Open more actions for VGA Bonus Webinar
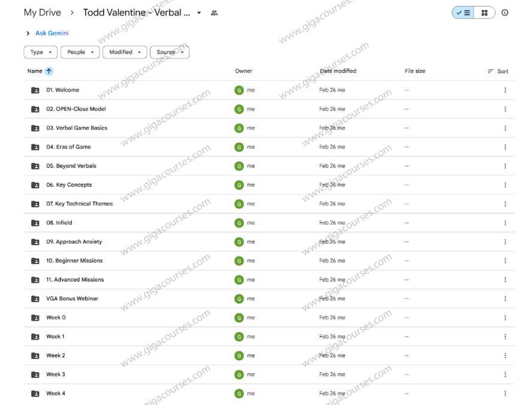532x405 pixels. click(504, 299)
